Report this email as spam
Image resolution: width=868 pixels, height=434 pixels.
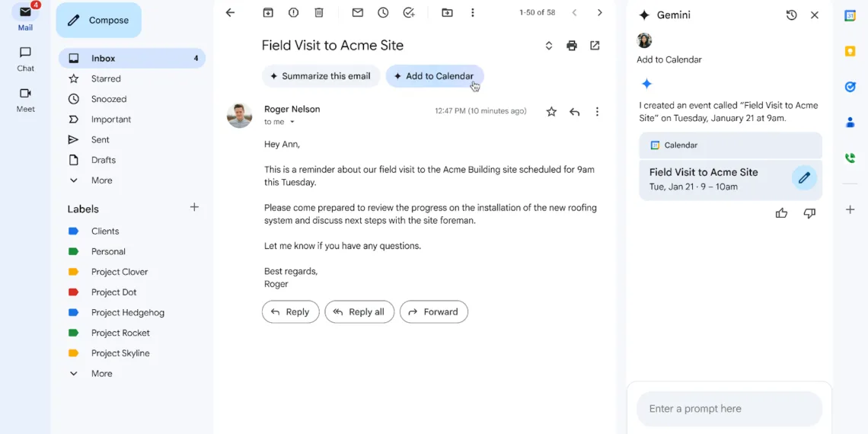tap(293, 13)
